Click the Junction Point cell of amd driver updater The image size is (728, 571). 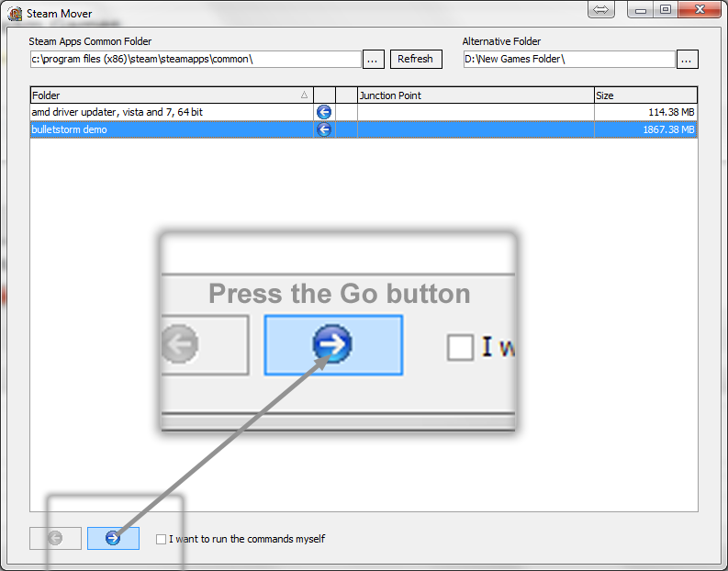pyautogui.click(x=476, y=112)
